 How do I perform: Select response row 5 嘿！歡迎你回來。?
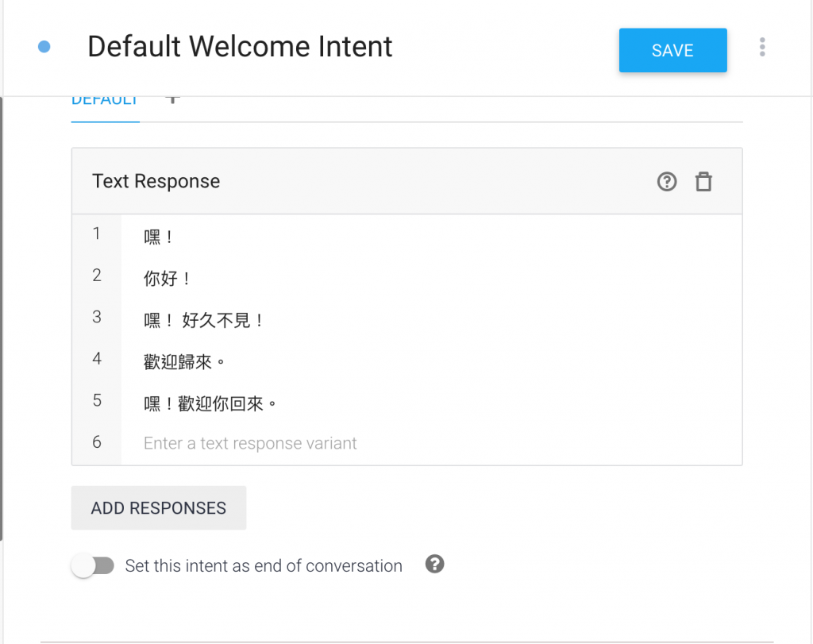click(x=210, y=404)
